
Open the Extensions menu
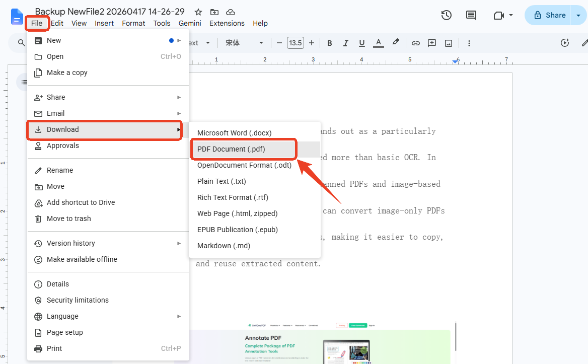coord(227,23)
